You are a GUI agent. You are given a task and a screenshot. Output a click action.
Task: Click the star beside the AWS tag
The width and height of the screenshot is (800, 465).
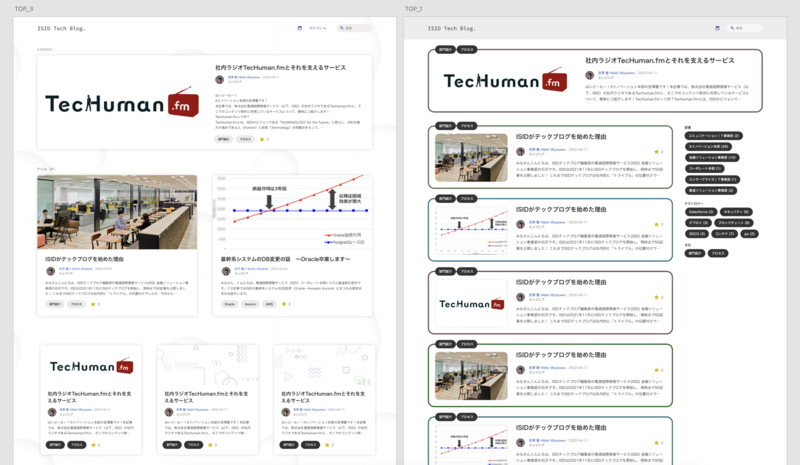[x=284, y=304]
